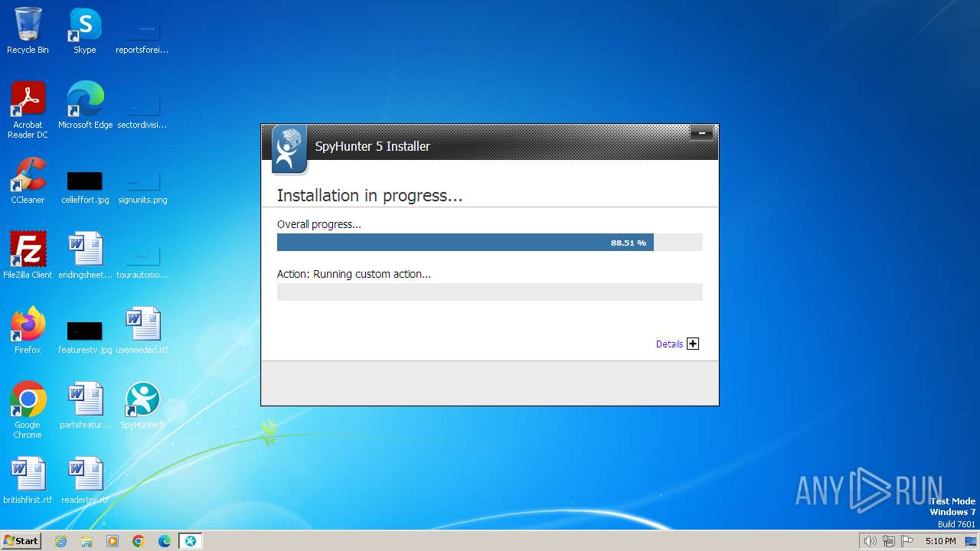This screenshot has width=980, height=551.
Task: Open Chrome from the taskbar
Action: [x=139, y=541]
